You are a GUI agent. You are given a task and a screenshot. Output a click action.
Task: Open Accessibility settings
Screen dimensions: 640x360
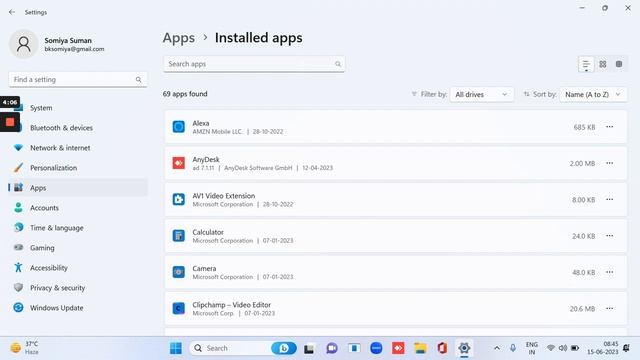click(78, 268)
